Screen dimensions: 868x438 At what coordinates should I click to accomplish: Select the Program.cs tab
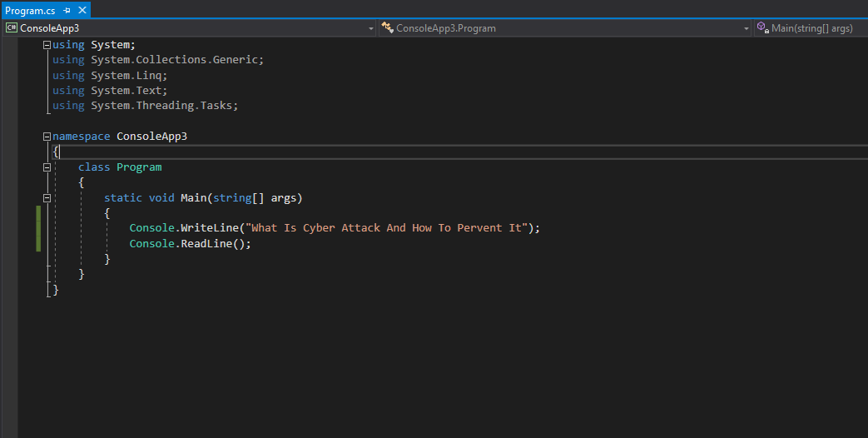click(30, 11)
